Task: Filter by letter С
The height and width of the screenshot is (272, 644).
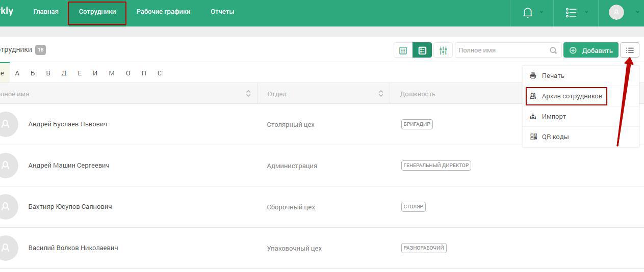Action: tap(160, 73)
